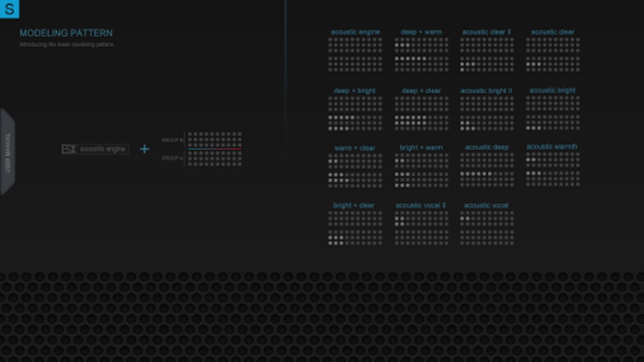Select the deep + bright pattern

[355, 109]
